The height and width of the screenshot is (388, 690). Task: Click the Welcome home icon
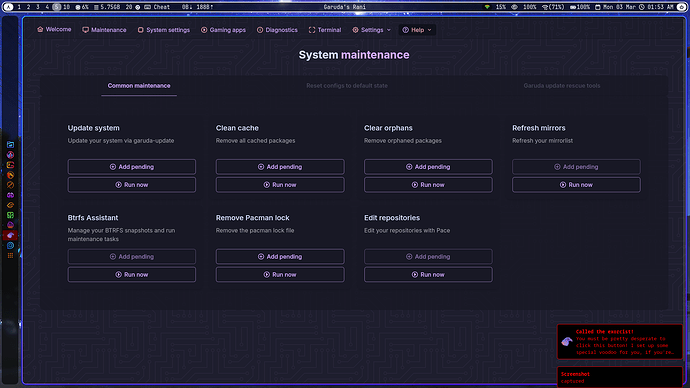pos(40,29)
